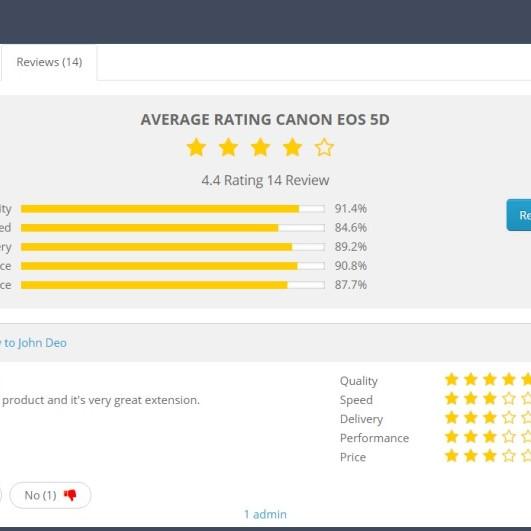
Task: Click the 'Delivery' review label
Action: tap(361, 419)
